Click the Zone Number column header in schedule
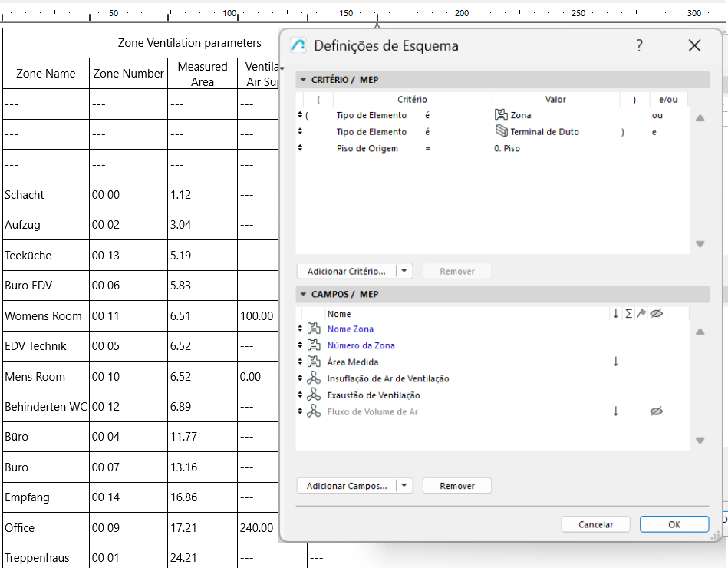This screenshot has height=568, width=728. click(x=128, y=74)
